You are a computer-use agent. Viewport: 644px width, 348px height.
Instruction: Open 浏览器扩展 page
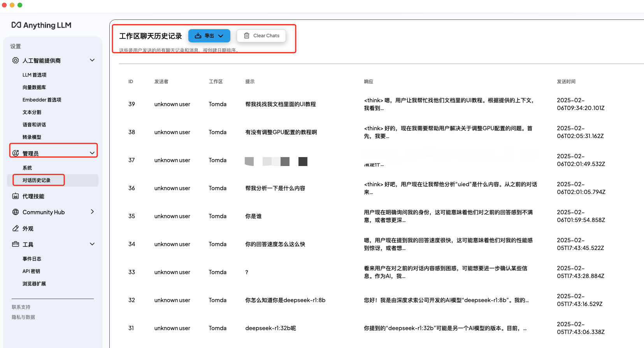click(34, 283)
